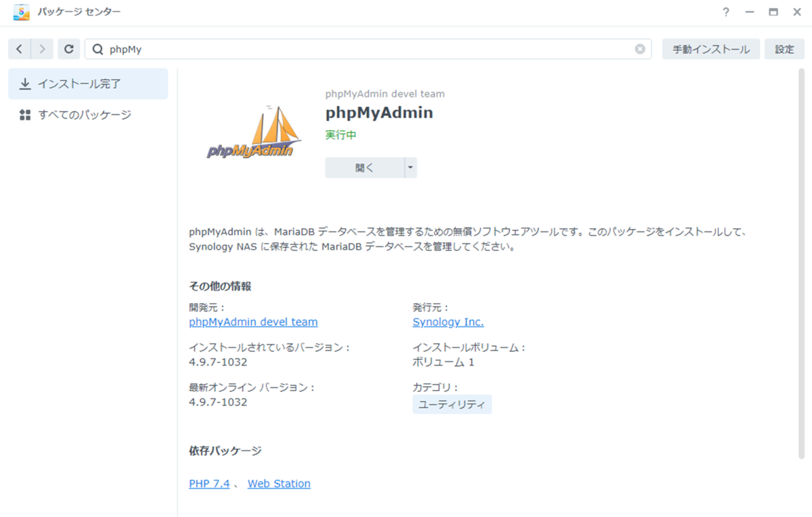
Task: Click the phpMyAdmin package title
Action: point(379,112)
